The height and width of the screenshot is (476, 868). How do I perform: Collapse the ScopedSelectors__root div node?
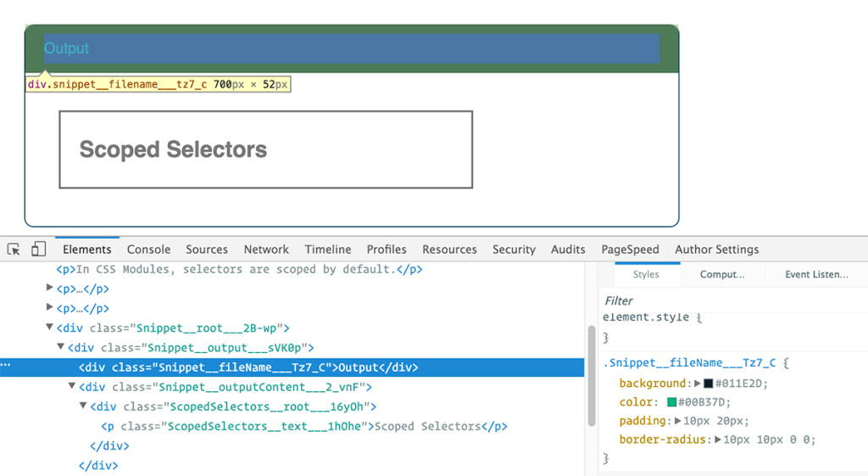click(x=83, y=406)
